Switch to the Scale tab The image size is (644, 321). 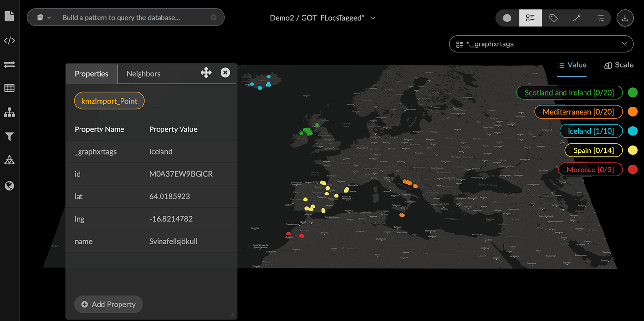tap(619, 65)
